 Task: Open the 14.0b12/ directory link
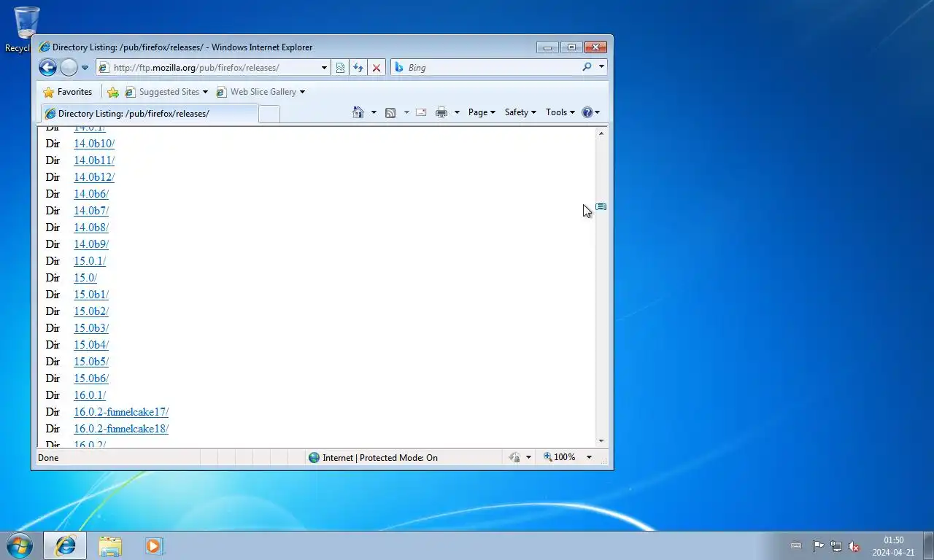[94, 177]
